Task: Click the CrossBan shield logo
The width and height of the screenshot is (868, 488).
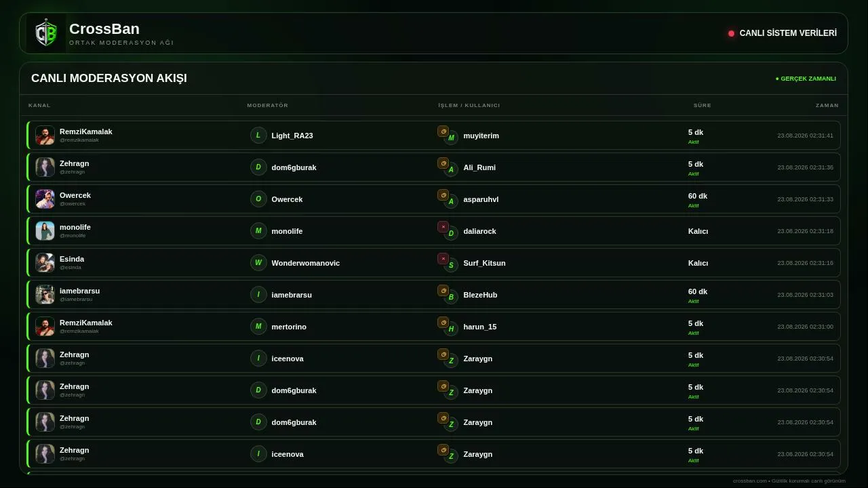Action: click(46, 33)
